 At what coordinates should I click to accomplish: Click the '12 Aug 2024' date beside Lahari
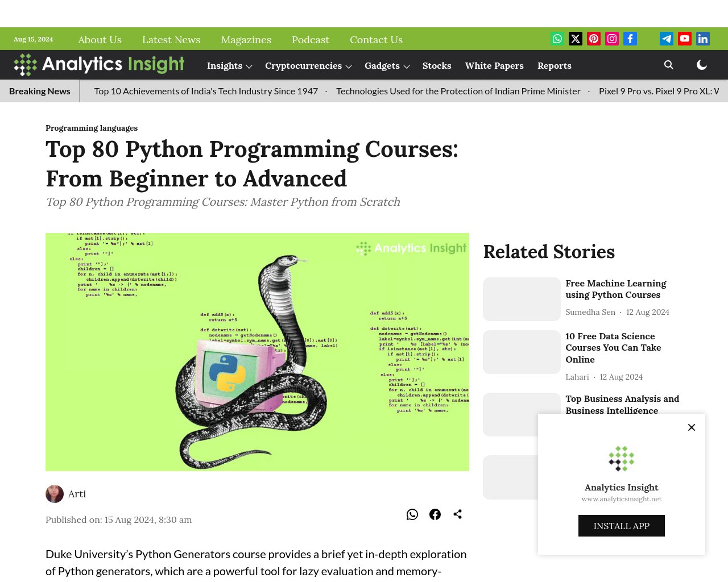(x=621, y=377)
